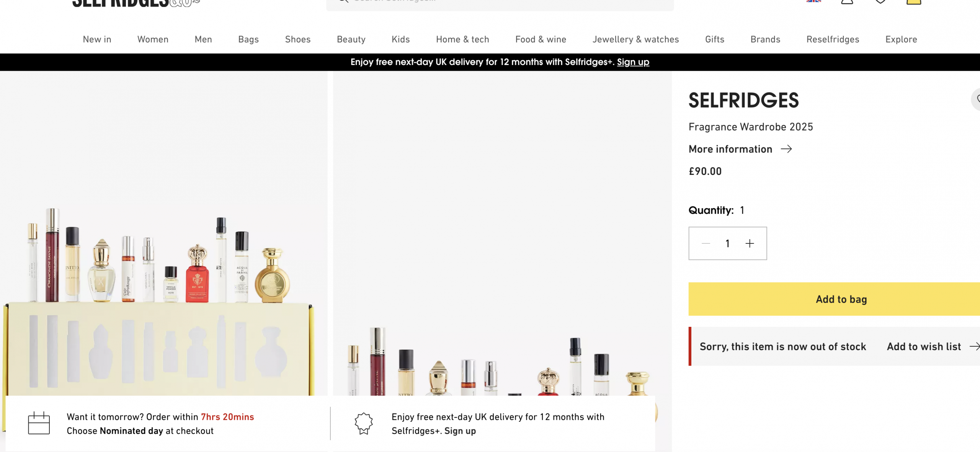Open wish list heart icon in header
The height and width of the screenshot is (452, 980).
point(880,2)
